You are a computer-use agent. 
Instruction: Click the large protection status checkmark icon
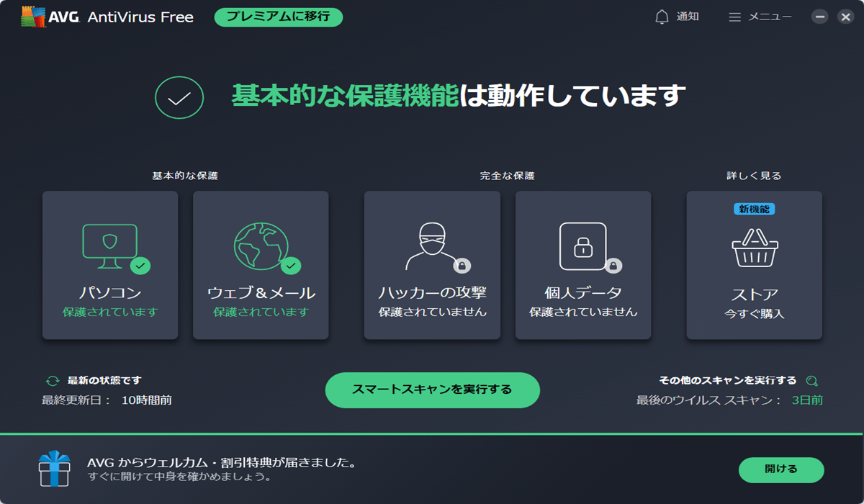click(179, 97)
